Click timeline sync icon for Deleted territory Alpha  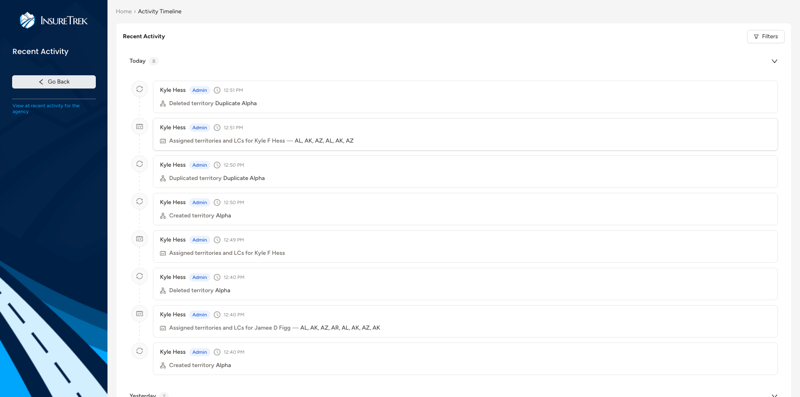coord(139,276)
